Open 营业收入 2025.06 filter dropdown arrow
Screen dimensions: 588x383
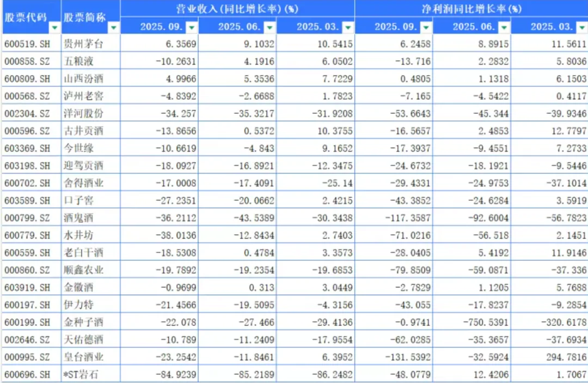pyautogui.click(x=269, y=27)
